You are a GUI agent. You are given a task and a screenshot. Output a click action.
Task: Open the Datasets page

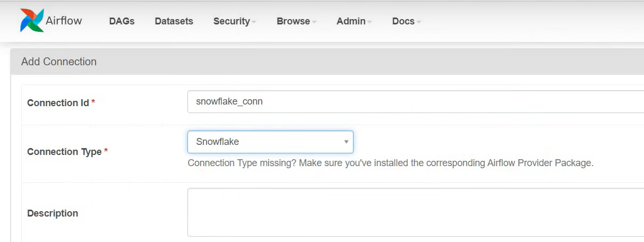click(174, 21)
